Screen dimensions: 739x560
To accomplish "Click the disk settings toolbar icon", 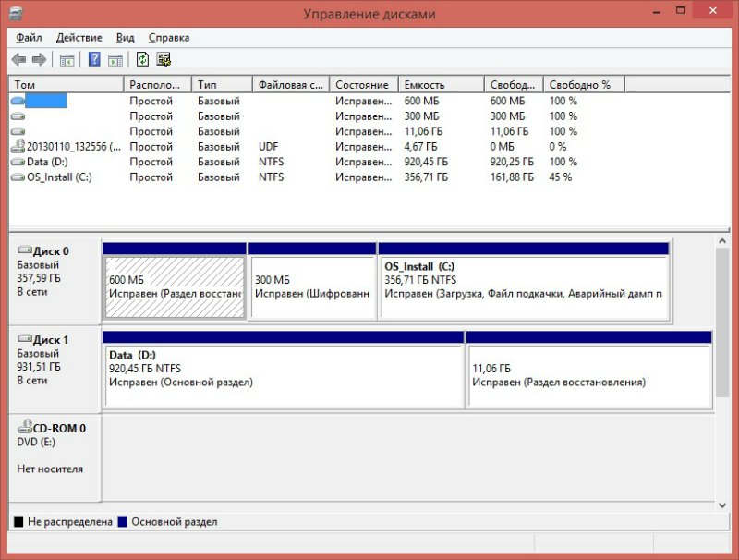I will pyautogui.click(x=164, y=60).
